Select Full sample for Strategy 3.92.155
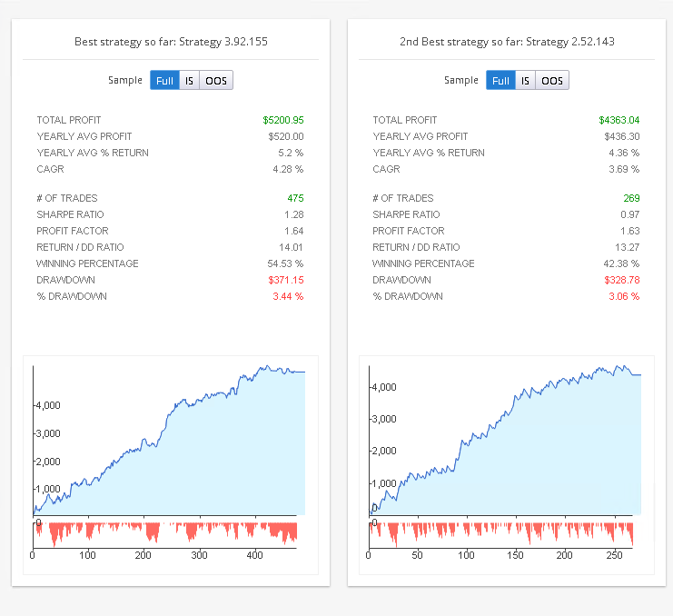Screen dimensions: 673x616 tap(164, 80)
